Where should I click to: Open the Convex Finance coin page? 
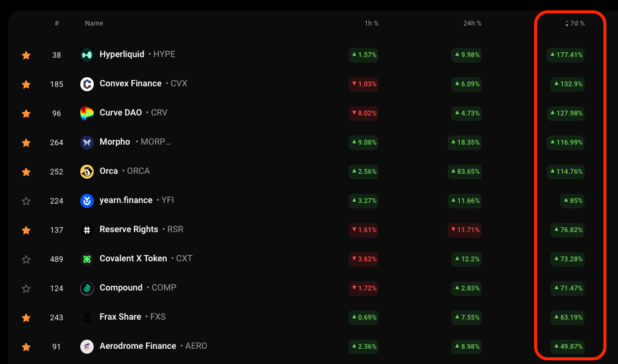coord(130,83)
